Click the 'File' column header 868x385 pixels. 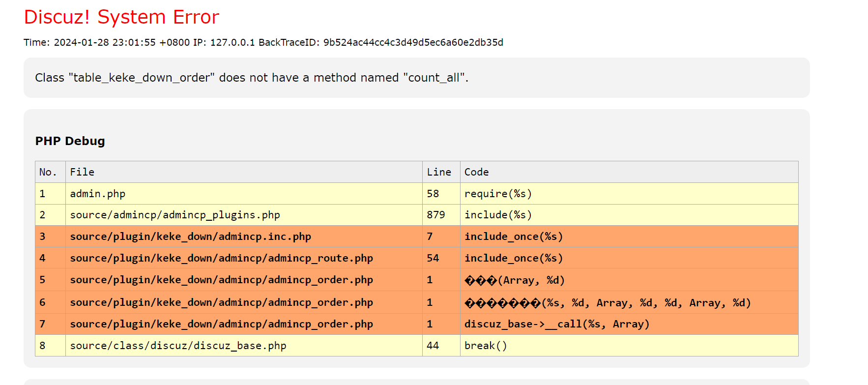click(x=244, y=172)
